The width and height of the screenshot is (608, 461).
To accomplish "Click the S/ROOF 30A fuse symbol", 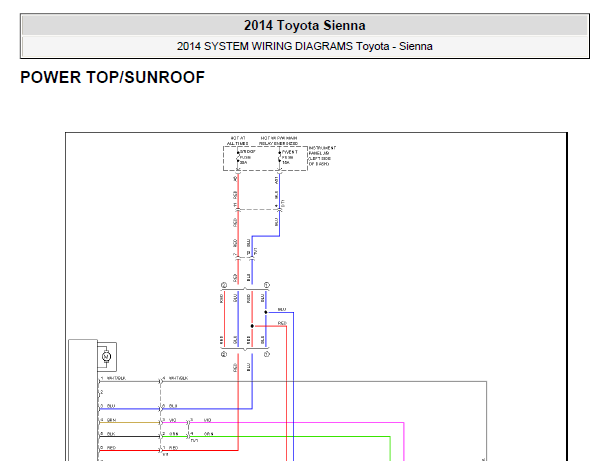I will click(238, 157).
